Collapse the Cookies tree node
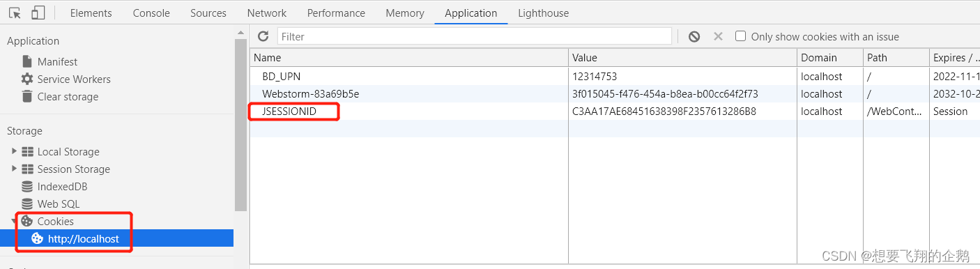Screen dimensions: 980x269 pyautogui.click(x=14, y=221)
